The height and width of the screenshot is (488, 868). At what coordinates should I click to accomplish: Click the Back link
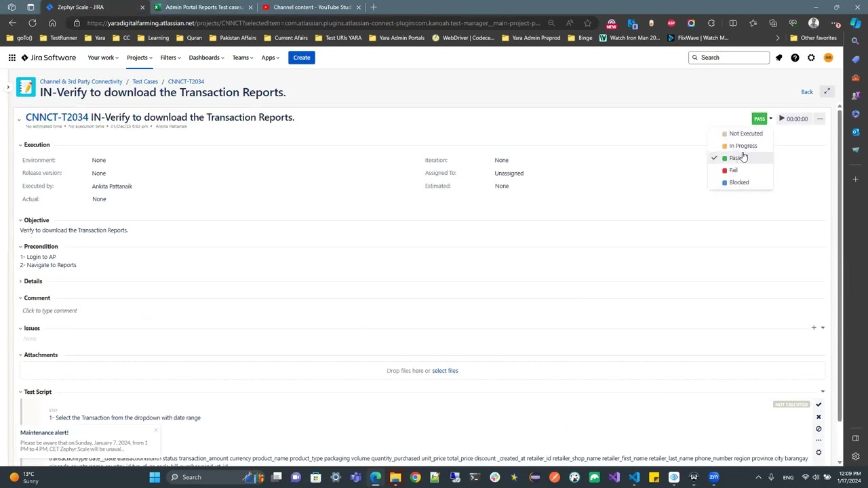point(807,92)
